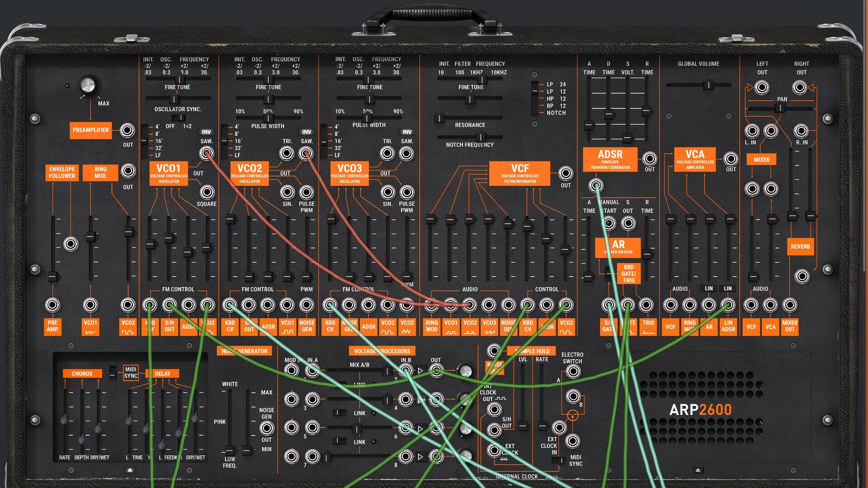This screenshot has width=868, height=488.
Task: Click the VCO3 PULSE PWM output jack
Action: click(407, 192)
